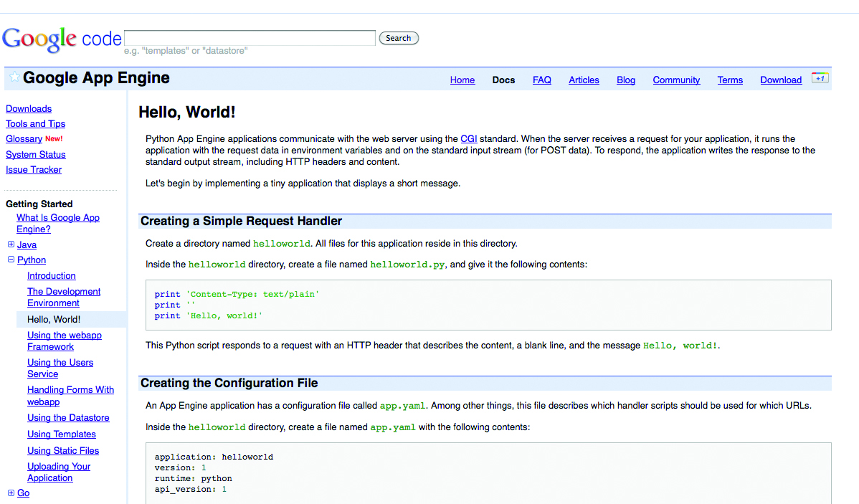
Task: Open the Introduction page link
Action: pyautogui.click(x=52, y=276)
